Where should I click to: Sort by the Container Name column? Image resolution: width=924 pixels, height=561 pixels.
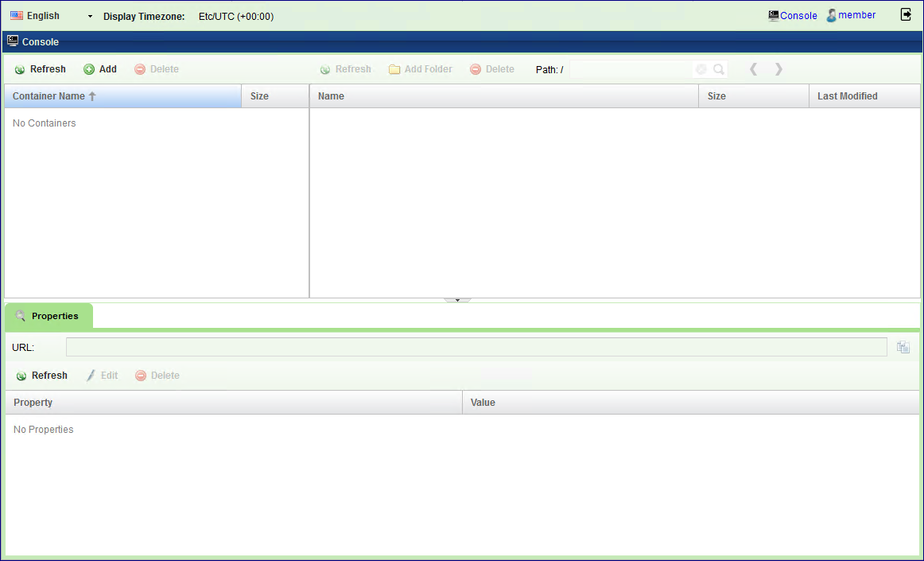[x=122, y=96]
